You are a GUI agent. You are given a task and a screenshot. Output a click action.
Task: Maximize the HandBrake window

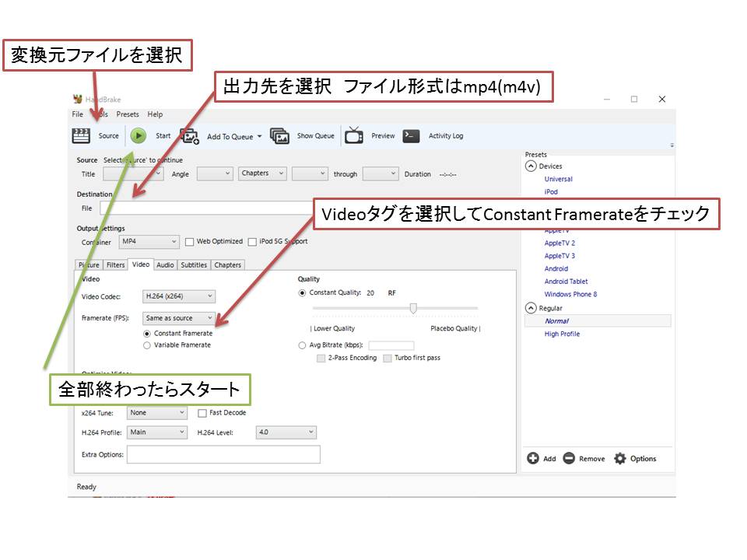(634, 99)
